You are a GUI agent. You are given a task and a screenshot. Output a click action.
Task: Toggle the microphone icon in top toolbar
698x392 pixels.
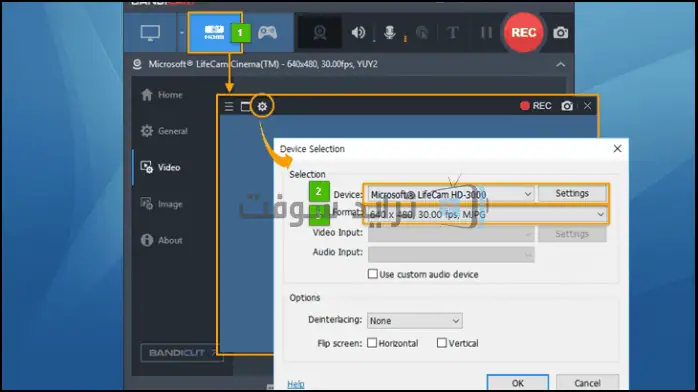click(390, 32)
